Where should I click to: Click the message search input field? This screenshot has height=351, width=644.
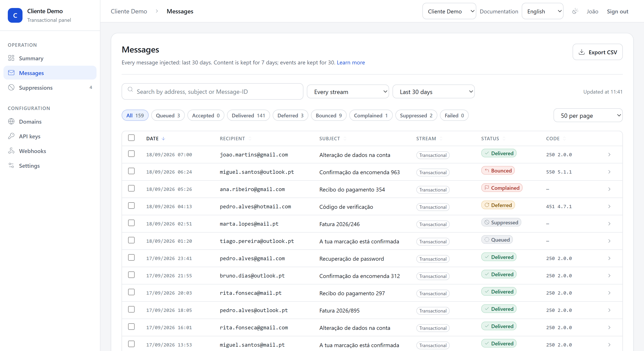[x=213, y=92]
